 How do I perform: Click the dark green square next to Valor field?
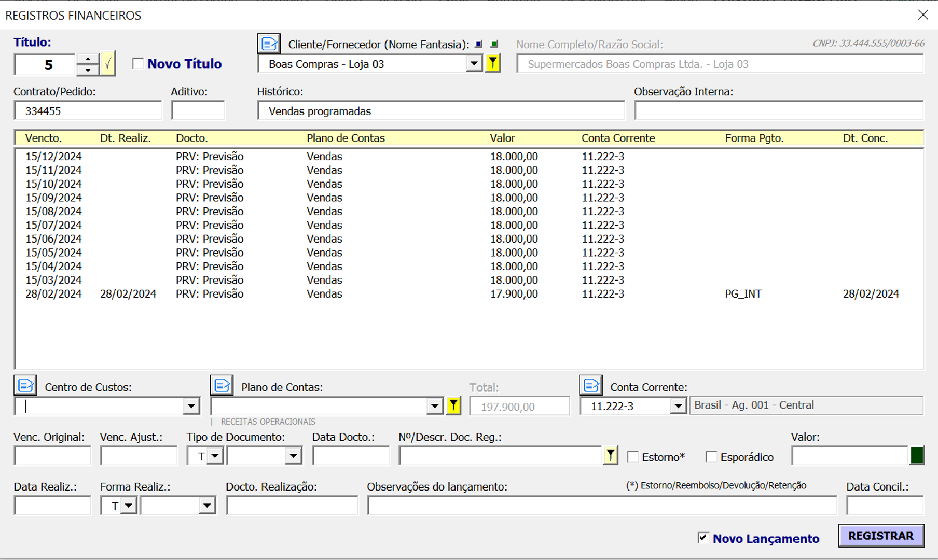[917, 456]
